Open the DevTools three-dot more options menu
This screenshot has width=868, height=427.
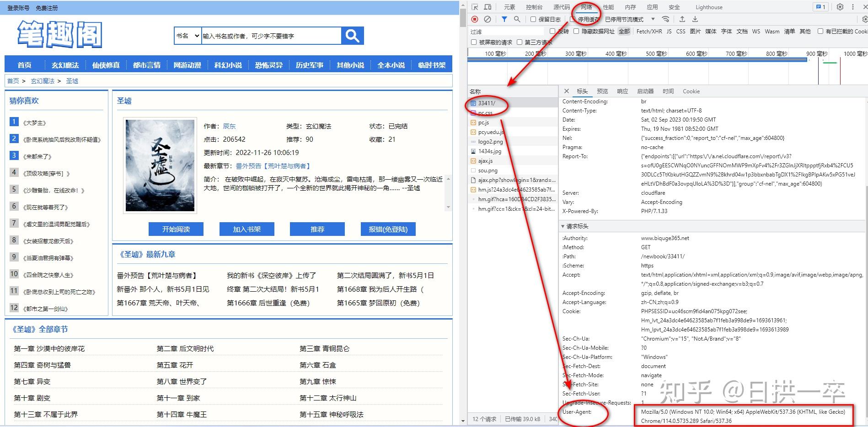[853, 7]
